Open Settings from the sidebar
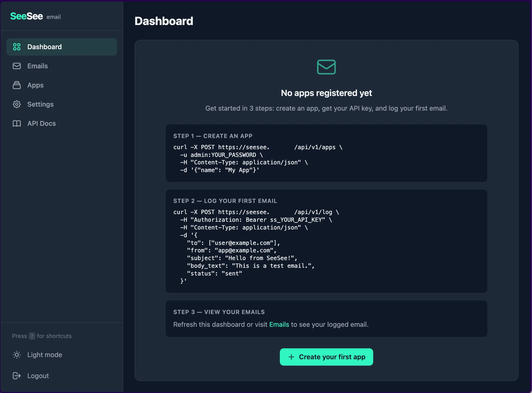This screenshot has width=532, height=393. point(40,104)
